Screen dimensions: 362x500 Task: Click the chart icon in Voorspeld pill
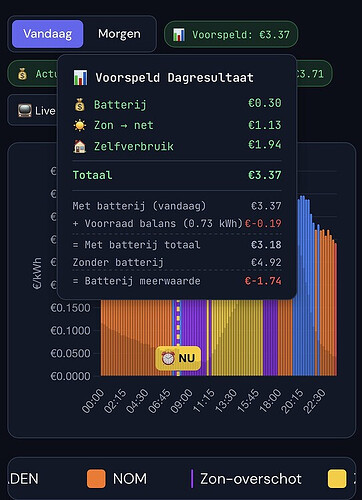click(x=179, y=35)
